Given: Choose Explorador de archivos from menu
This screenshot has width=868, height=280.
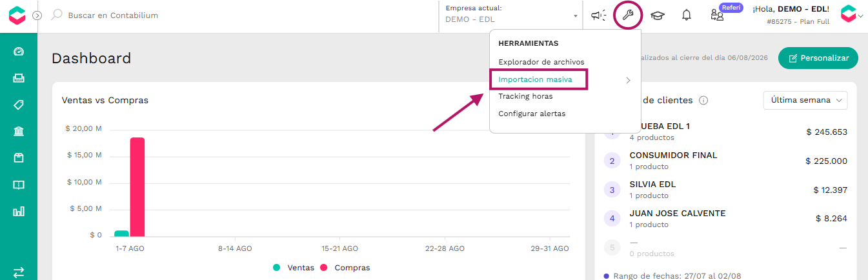Looking at the screenshot, I should coord(541,62).
